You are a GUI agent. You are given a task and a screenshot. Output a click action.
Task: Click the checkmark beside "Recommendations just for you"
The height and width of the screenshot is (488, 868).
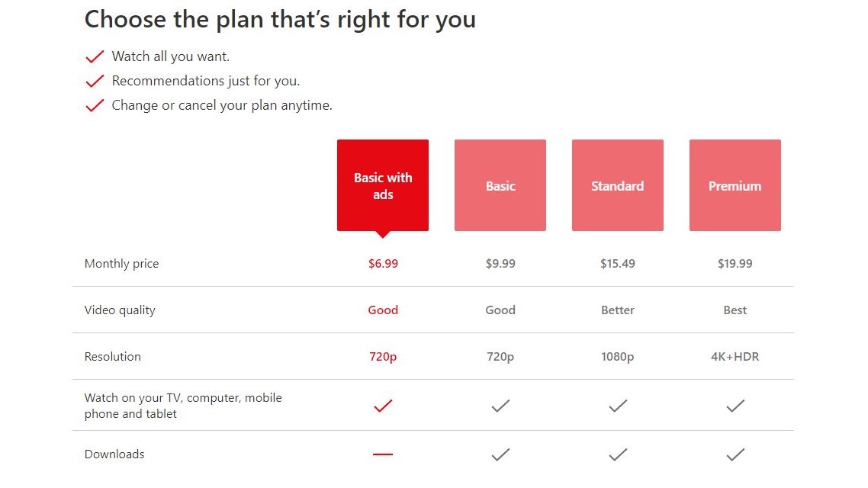point(95,80)
